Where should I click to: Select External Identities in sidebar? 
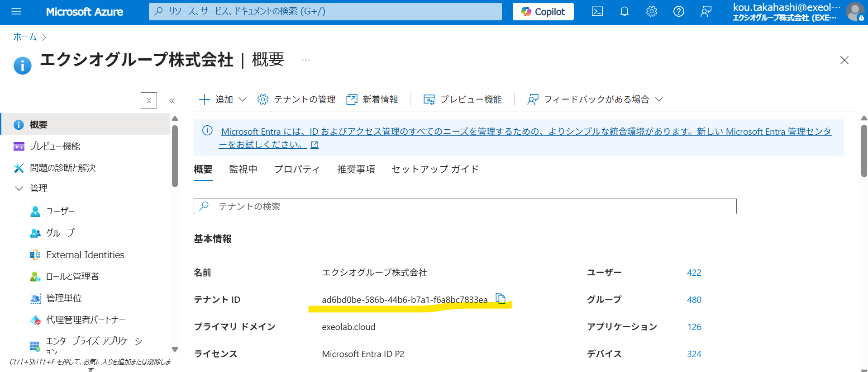click(x=85, y=255)
